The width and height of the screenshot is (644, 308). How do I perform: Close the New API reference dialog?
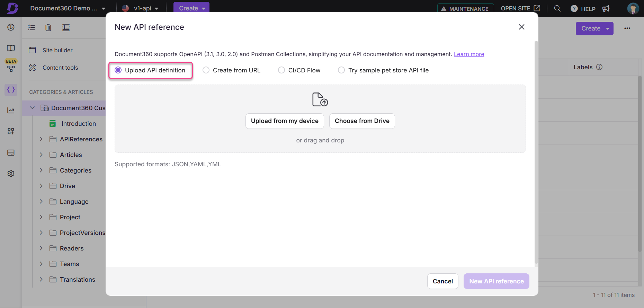[x=521, y=27]
